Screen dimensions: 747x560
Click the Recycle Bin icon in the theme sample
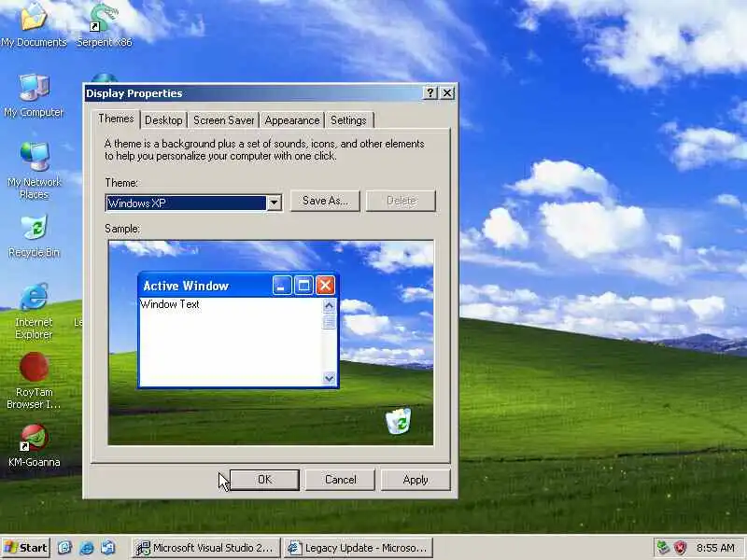399,421
